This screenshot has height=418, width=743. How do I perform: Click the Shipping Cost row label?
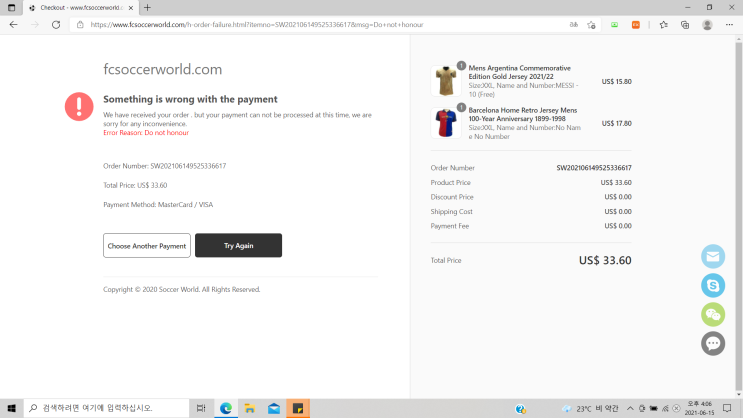tap(452, 211)
